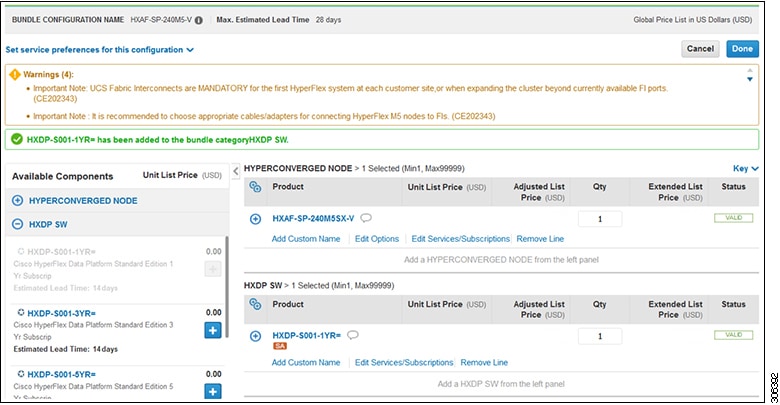
Task: Collapse HXDP SW category in left panel
Action: pos(17,224)
